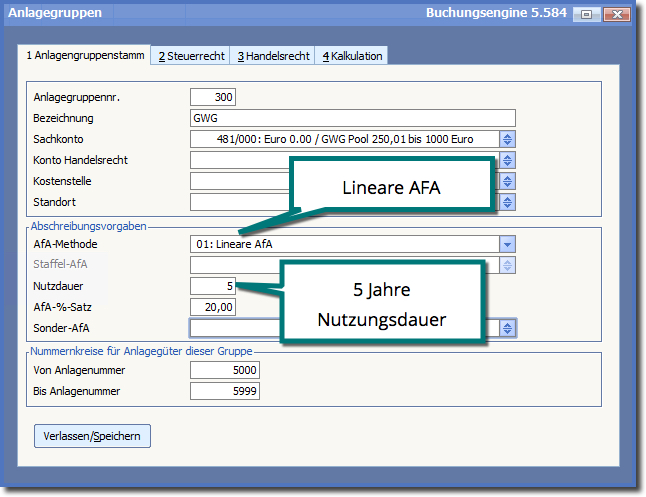646x497 pixels.
Task: Edit the Bezeichnung field containing GWG
Action: click(x=351, y=118)
